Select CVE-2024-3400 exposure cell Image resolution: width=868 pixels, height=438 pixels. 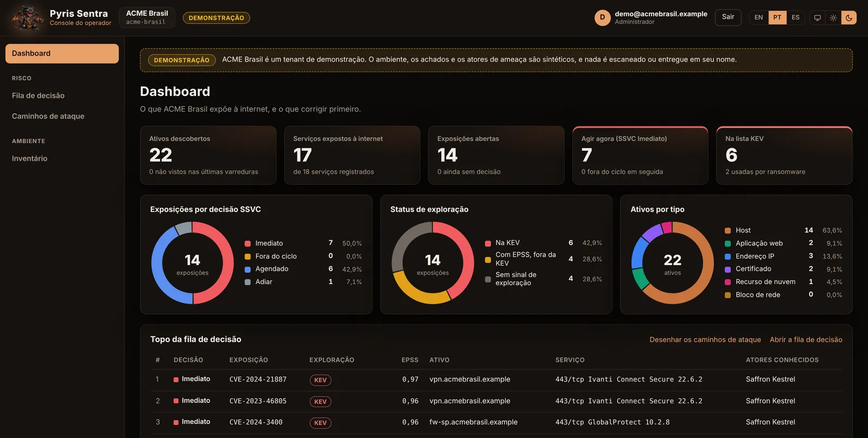pos(256,422)
